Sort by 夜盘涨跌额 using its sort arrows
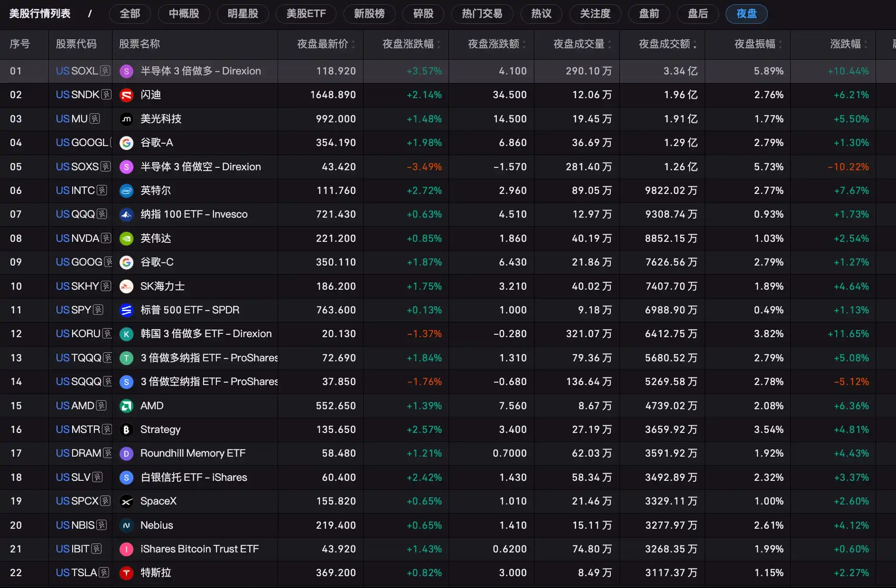The height and width of the screenshot is (588, 896). click(x=524, y=44)
